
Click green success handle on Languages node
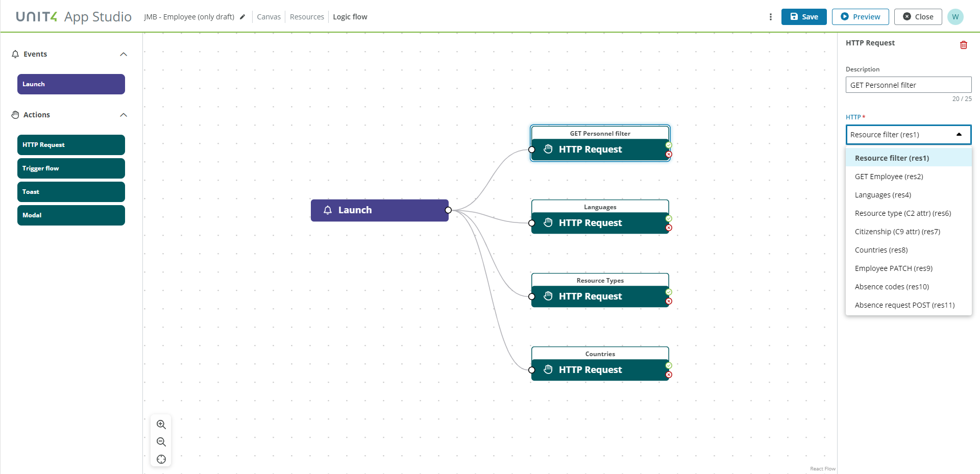pos(669,218)
